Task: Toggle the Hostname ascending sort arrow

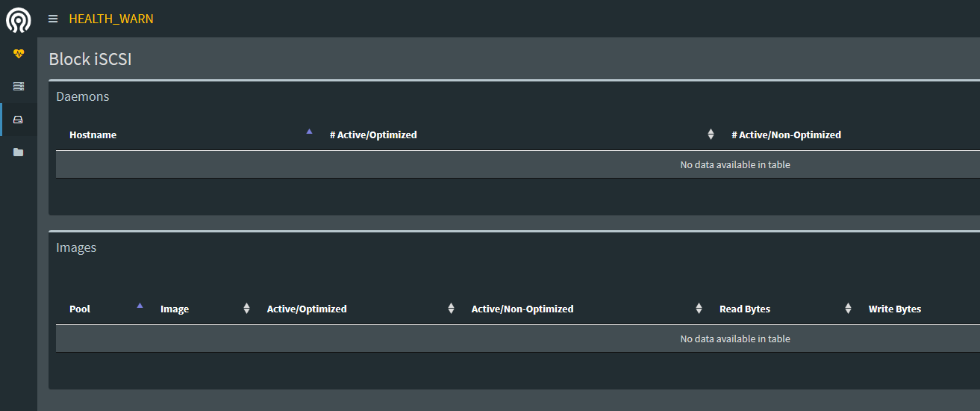Action: pos(309,132)
